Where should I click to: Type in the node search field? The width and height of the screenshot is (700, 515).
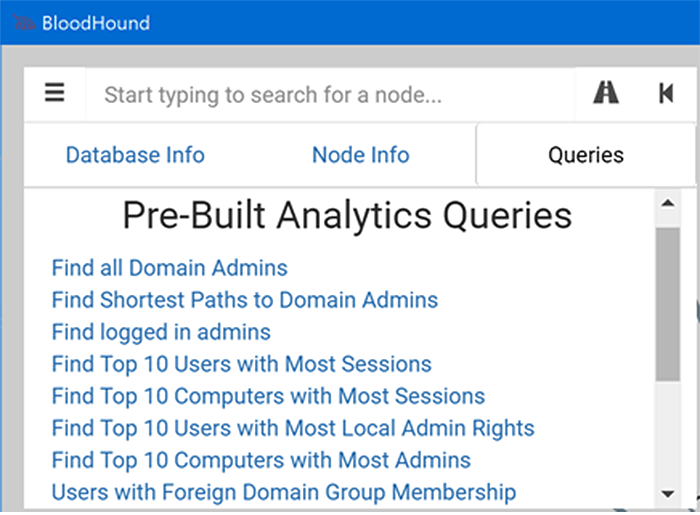coord(330,95)
